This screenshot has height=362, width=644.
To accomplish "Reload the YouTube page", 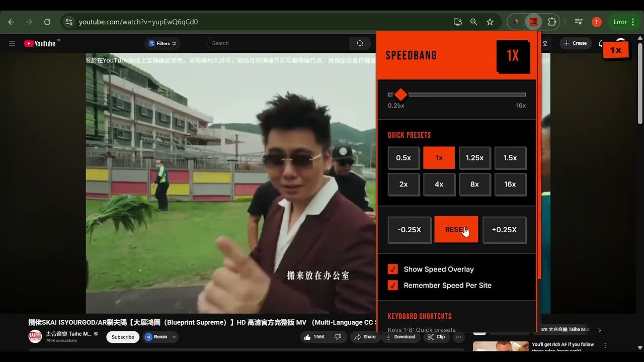I will click(47, 22).
